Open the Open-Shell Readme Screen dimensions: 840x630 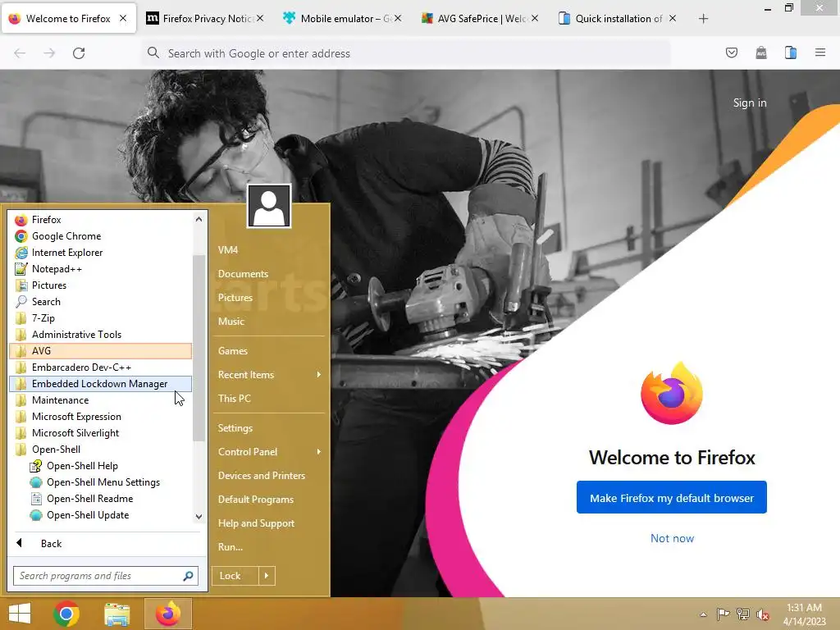point(101,499)
